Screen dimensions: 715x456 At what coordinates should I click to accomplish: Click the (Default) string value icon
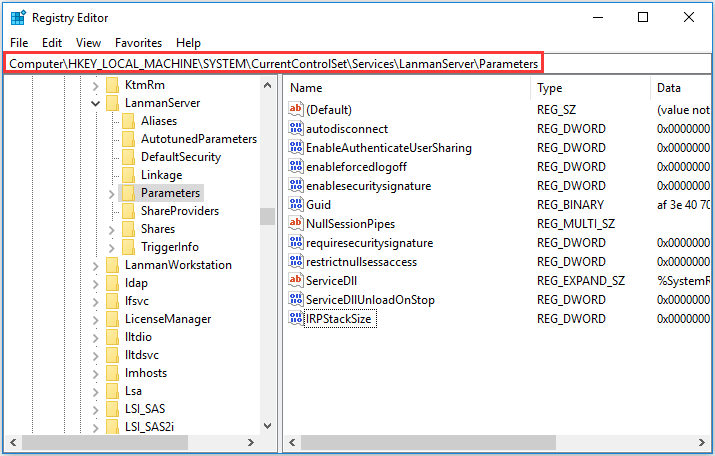click(295, 109)
